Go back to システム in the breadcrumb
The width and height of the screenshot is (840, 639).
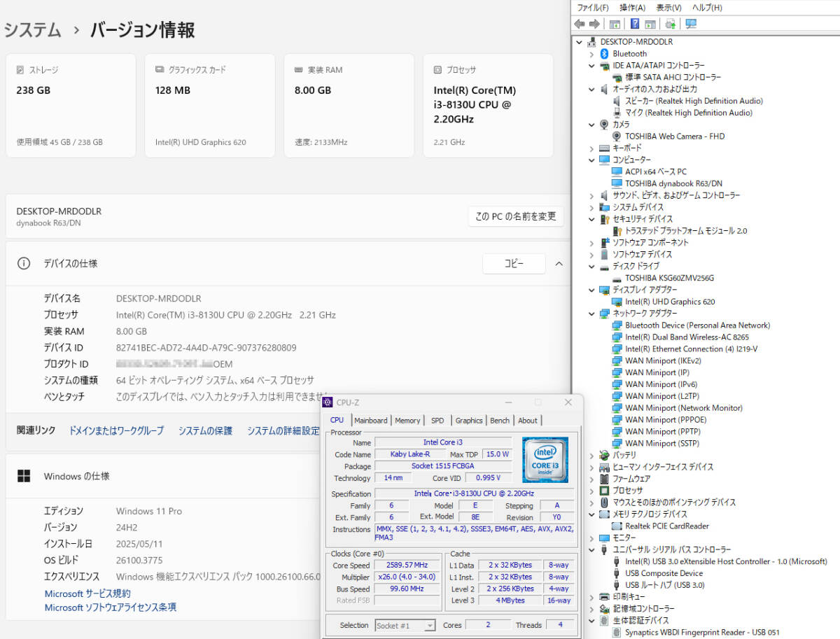32,30
